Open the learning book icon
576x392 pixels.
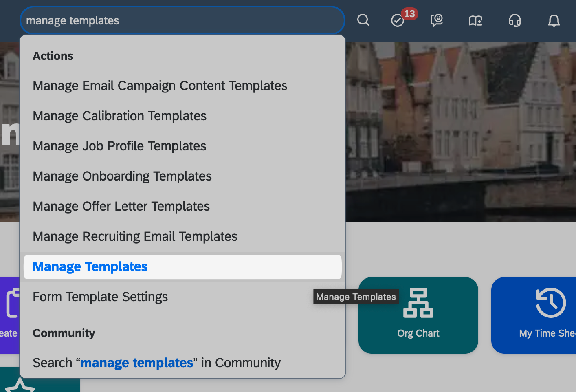pos(475,20)
